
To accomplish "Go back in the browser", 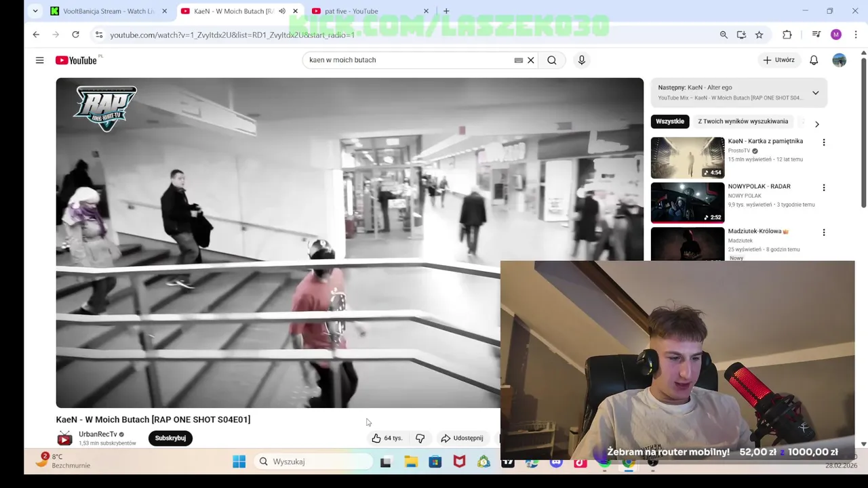I will [36, 35].
